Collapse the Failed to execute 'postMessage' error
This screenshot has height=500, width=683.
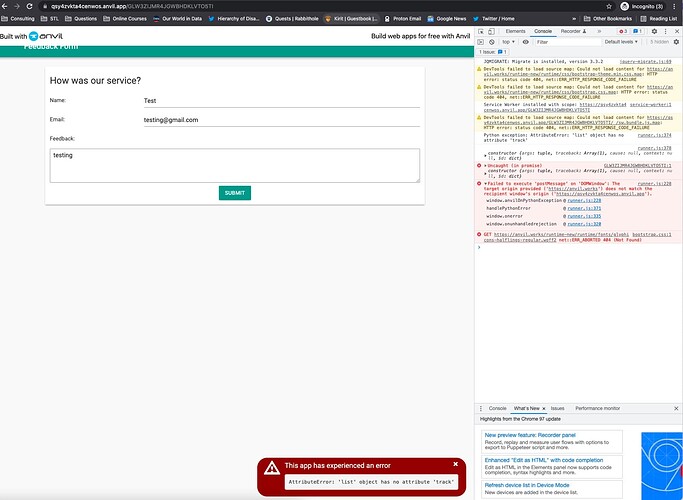tap(486, 184)
